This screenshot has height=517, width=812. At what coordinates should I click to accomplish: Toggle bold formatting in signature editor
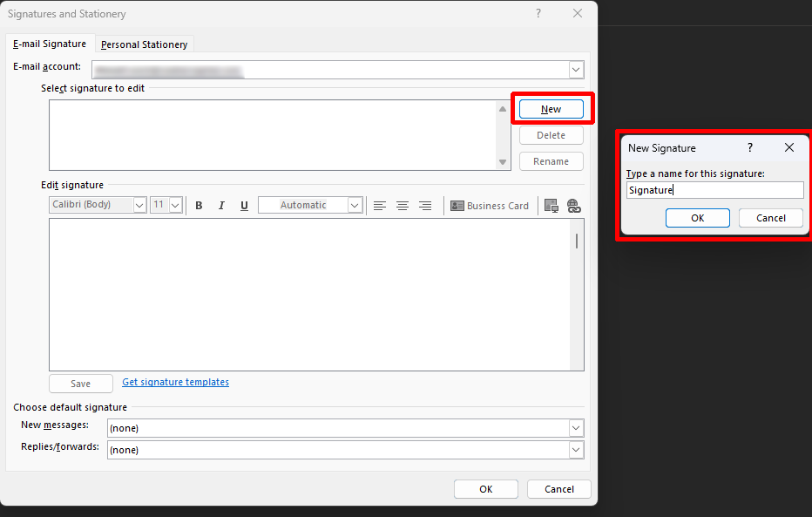pyautogui.click(x=199, y=206)
